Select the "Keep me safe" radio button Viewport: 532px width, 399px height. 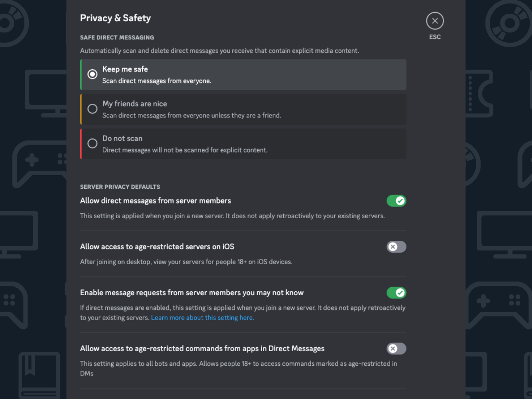pyautogui.click(x=92, y=74)
